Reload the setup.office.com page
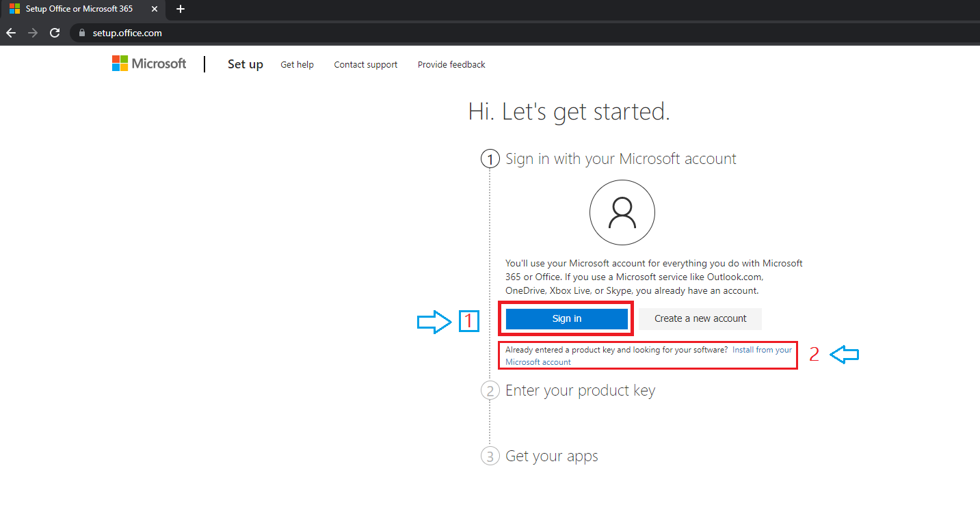Viewport: 980px width, 522px height. [55, 33]
